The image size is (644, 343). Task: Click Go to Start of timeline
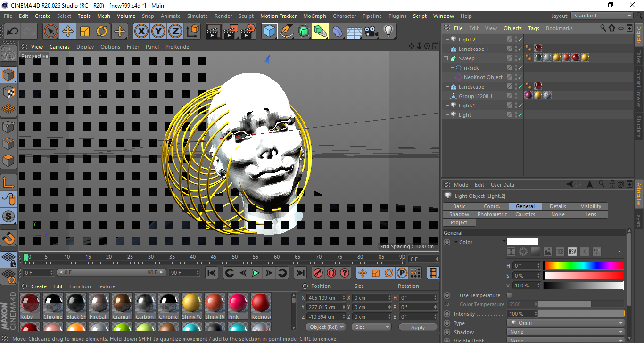point(212,273)
